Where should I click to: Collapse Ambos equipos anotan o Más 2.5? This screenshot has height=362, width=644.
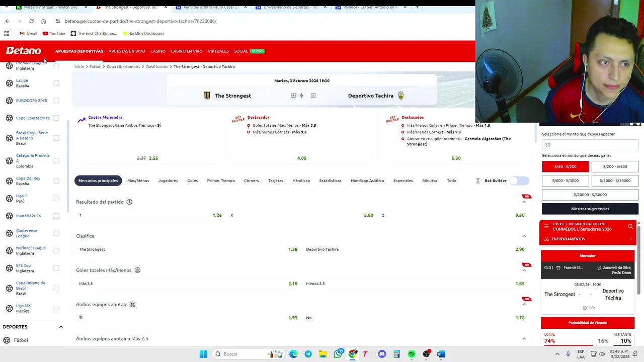click(x=524, y=338)
